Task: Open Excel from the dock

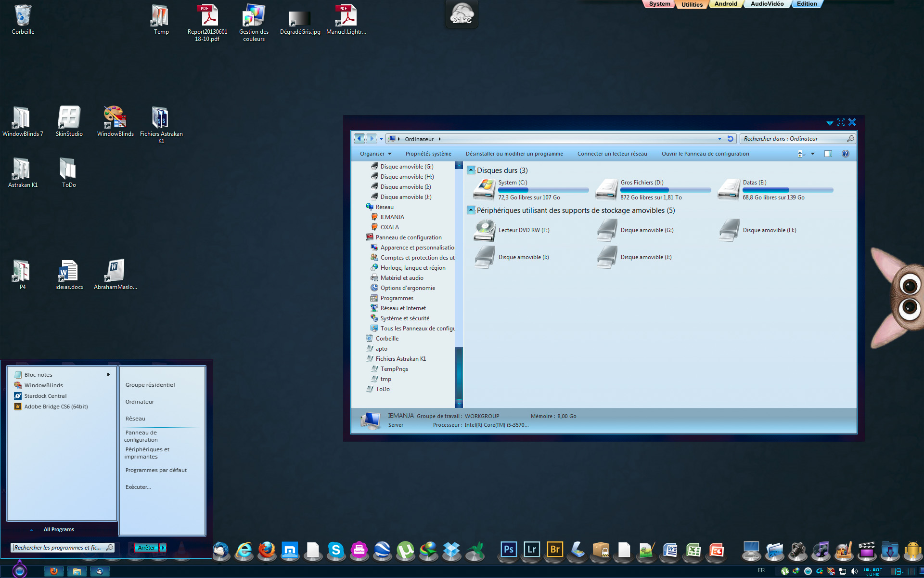Action: coord(693,550)
